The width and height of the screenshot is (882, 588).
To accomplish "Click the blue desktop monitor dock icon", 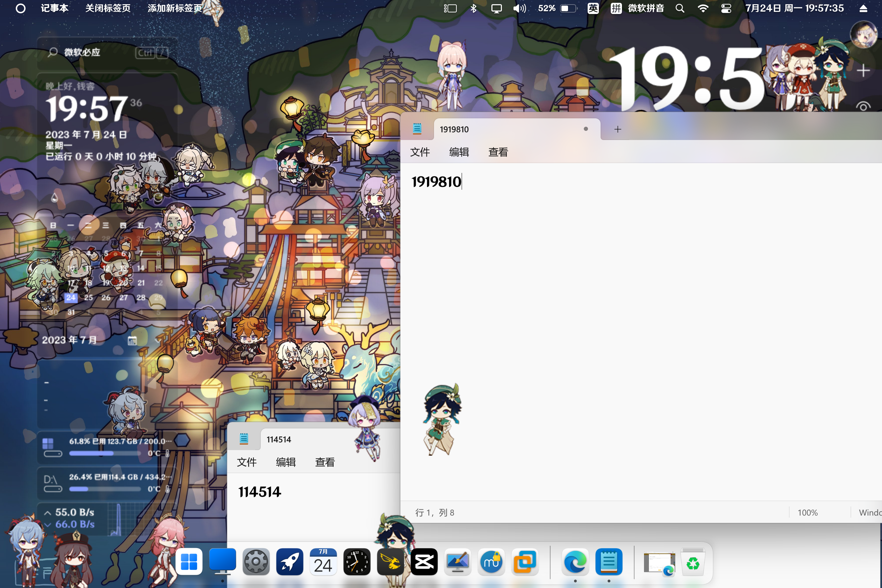I will pyautogui.click(x=222, y=561).
